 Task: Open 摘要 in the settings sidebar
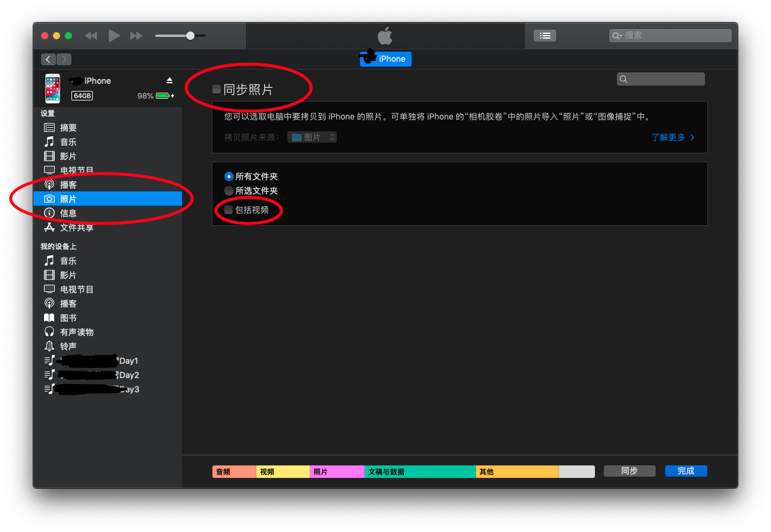(68, 128)
